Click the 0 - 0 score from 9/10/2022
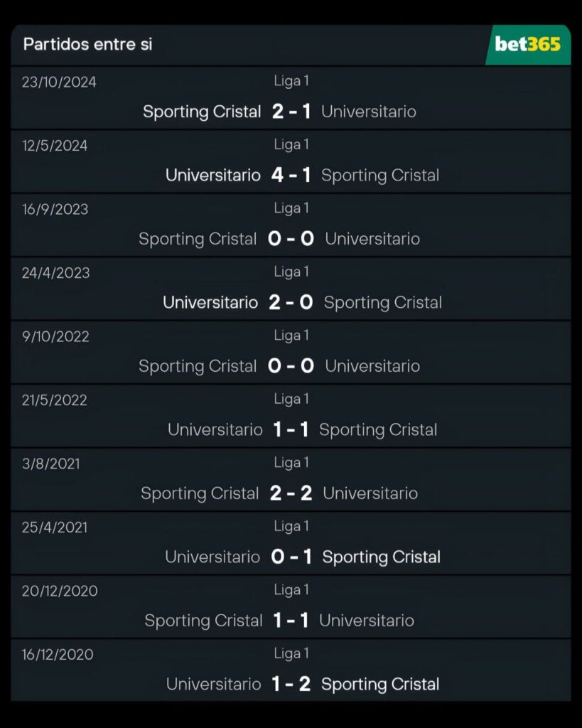The height and width of the screenshot is (728, 582). coord(291,366)
